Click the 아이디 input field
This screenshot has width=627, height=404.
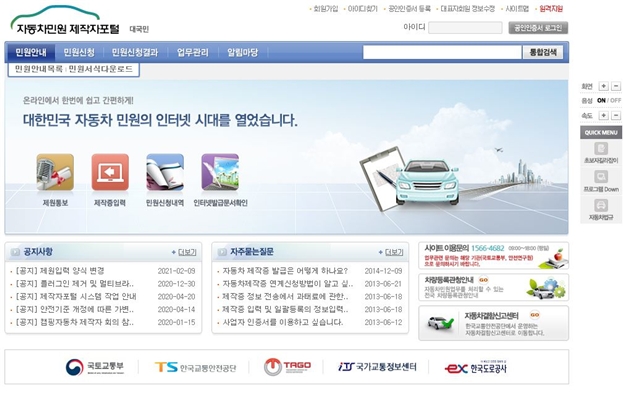[x=465, y=28]
